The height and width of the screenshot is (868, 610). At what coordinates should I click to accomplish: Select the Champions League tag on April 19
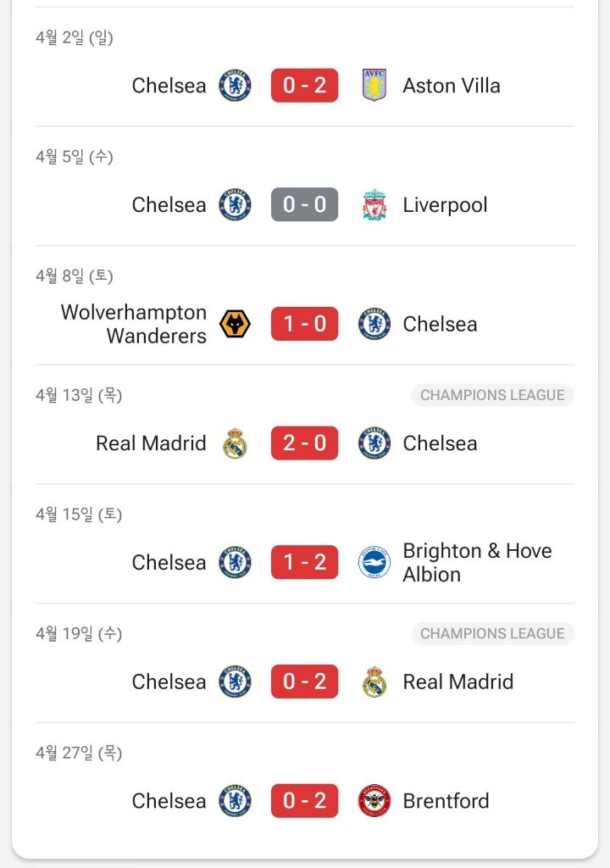click(492, 633)
